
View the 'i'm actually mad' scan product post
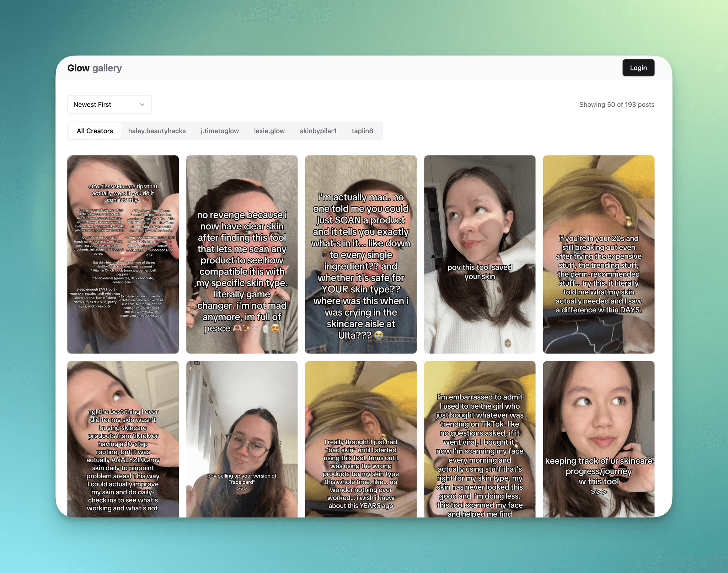[x=360, y=254]
